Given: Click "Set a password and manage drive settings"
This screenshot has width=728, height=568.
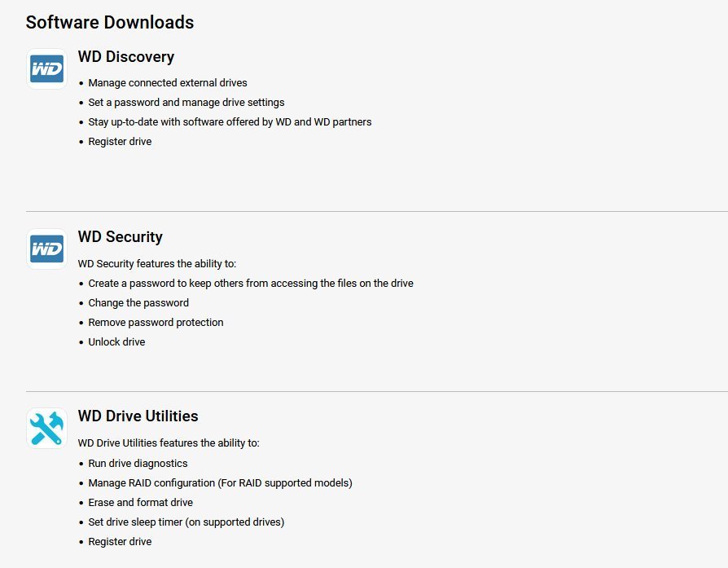Looking at the screenshot, I should (186, 103).
